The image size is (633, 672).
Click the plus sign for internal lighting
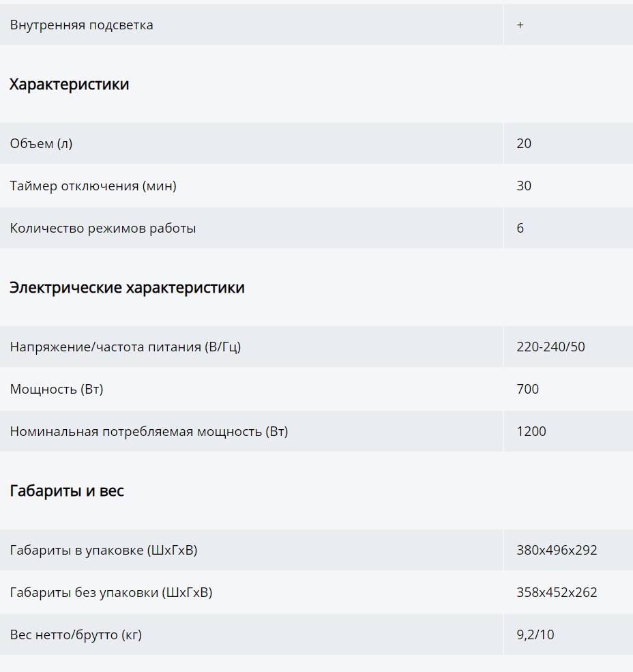(x=520, y=25)
